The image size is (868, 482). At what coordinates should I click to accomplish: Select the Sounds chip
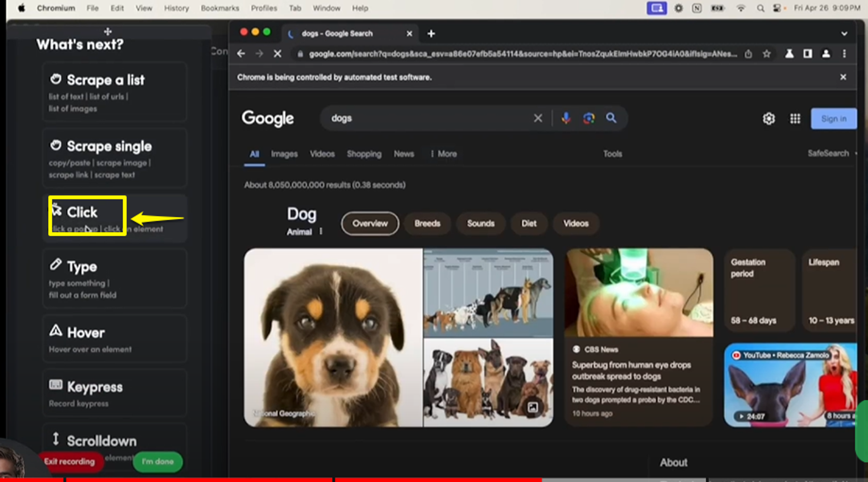point(481,223)
